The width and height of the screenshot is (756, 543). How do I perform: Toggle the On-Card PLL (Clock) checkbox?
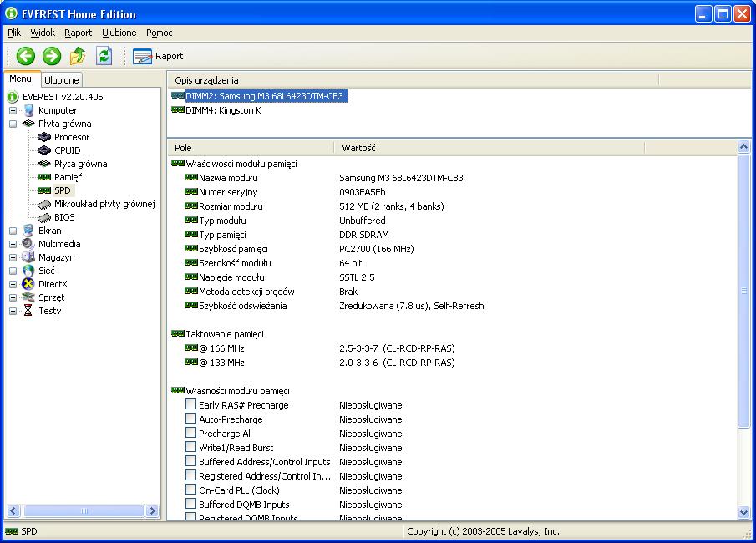pos(191,490)
